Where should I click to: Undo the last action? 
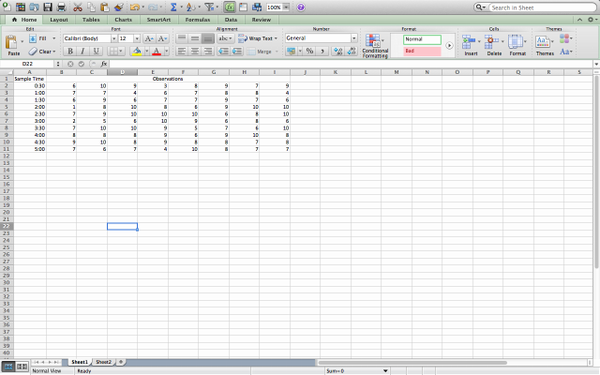click(134, 7)
